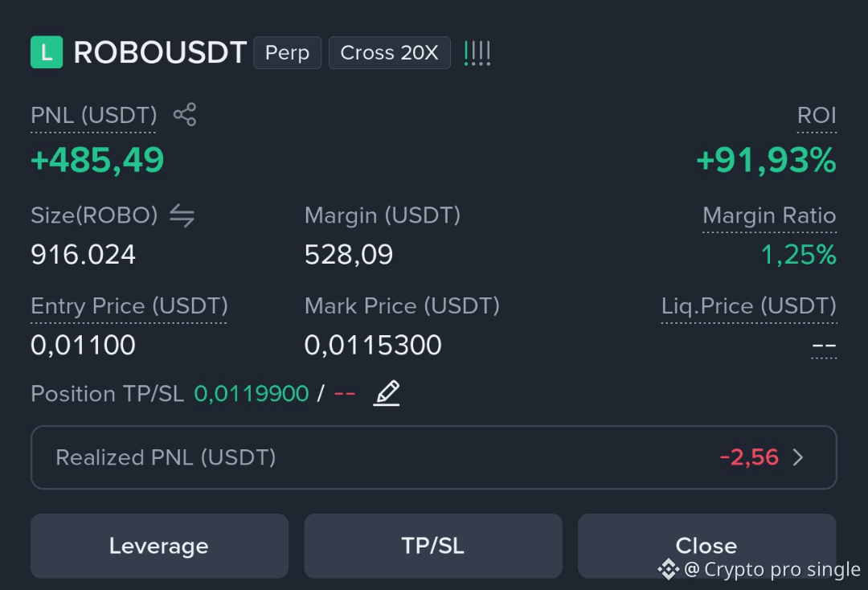The width and height of the screenshot is (868, 590).
Task: Click the PNL (USDT) label
Action: [93, 115]
